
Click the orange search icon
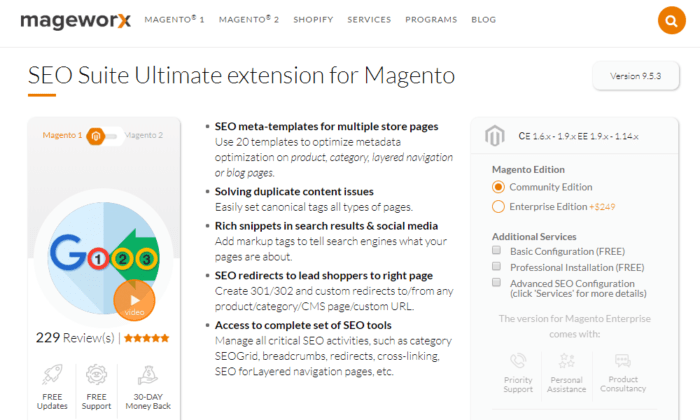click(x=671, y=21)
